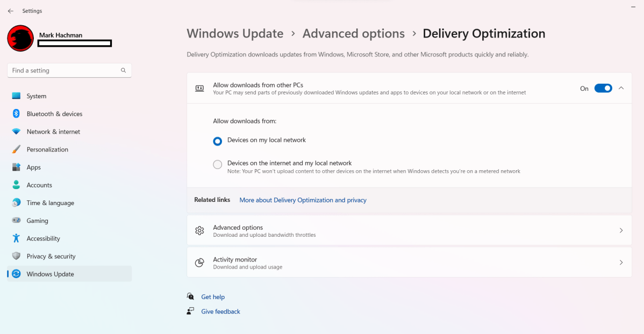Click the Time & language globe icon
The image size is (644, 334).
(16, 202)
